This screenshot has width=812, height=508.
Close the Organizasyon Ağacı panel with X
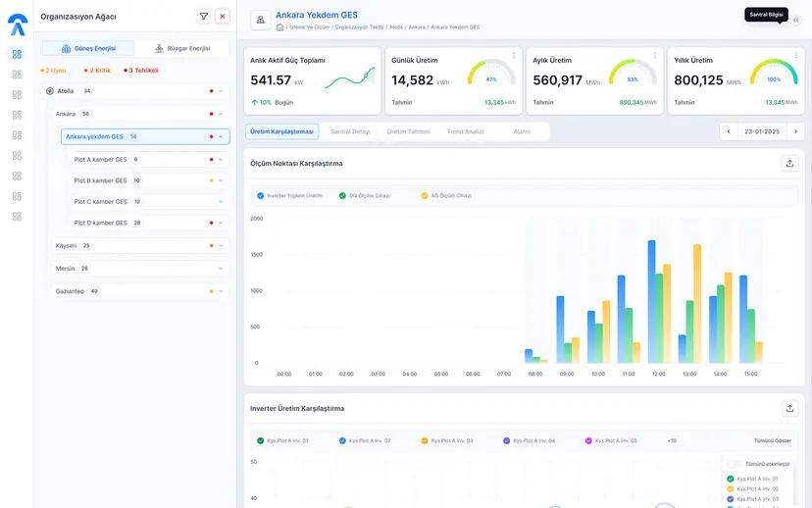[223, 17]
